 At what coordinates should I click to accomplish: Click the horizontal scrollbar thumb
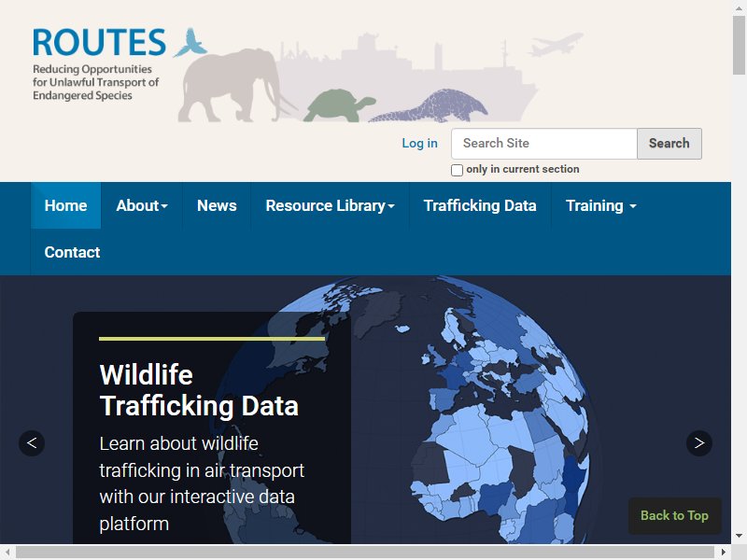tap(364, 552)
